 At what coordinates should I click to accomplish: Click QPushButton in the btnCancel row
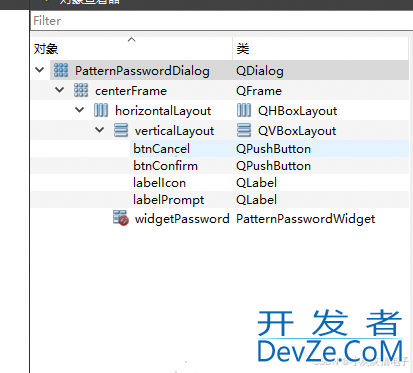[273, 149]
